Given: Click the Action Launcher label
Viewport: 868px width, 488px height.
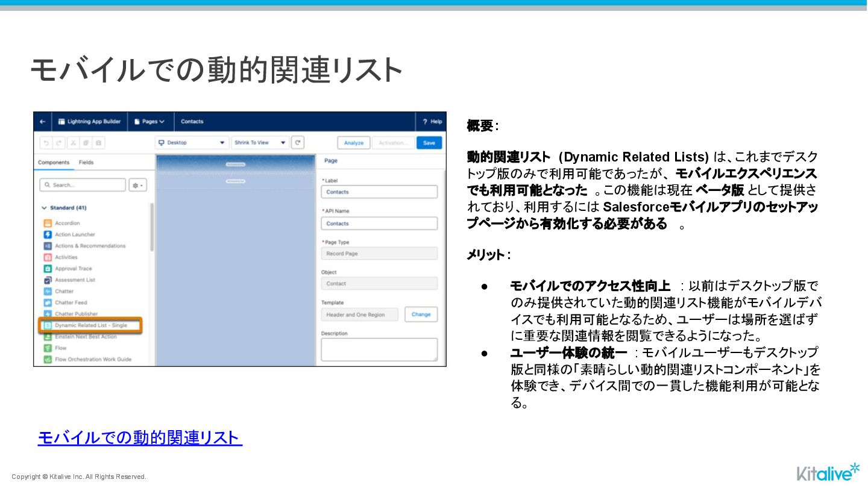Looking at the screenshot, I should click(x=75, y=234).
